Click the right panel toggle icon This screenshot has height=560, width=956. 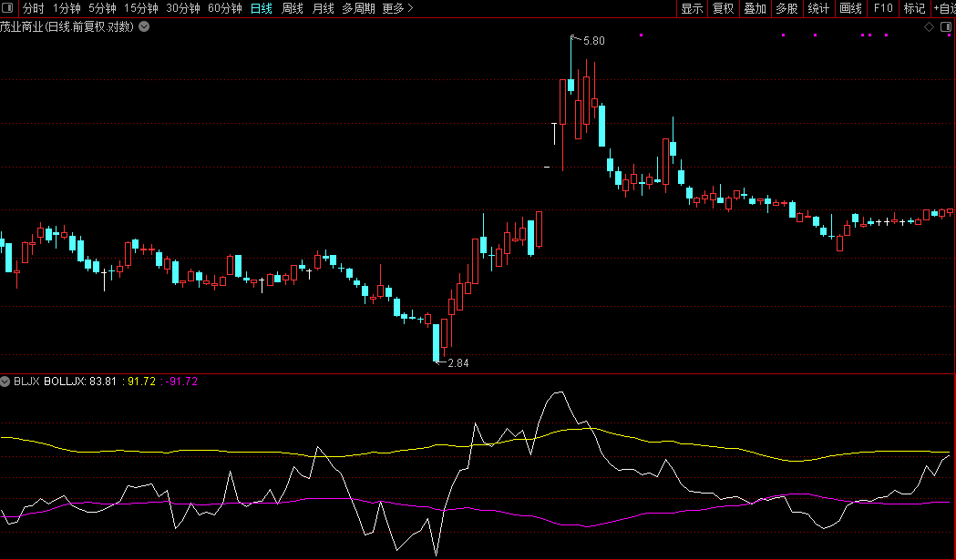[x=946, y=27]
